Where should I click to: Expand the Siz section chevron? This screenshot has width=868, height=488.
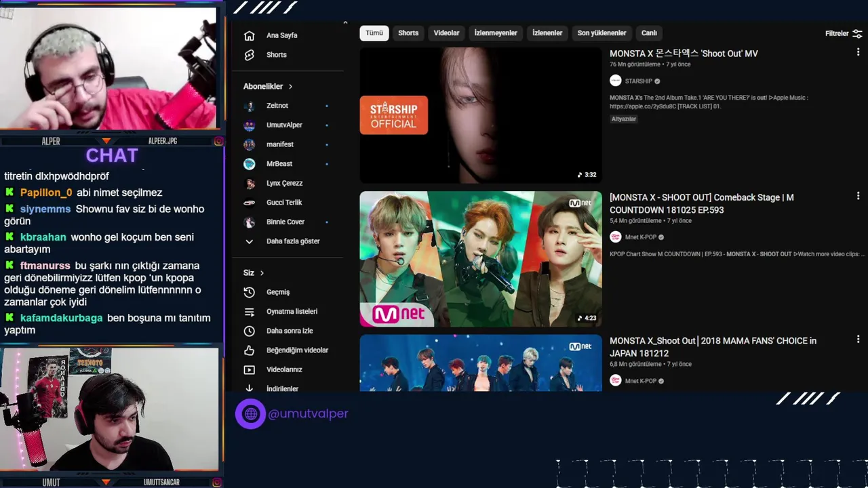(262, 273)
